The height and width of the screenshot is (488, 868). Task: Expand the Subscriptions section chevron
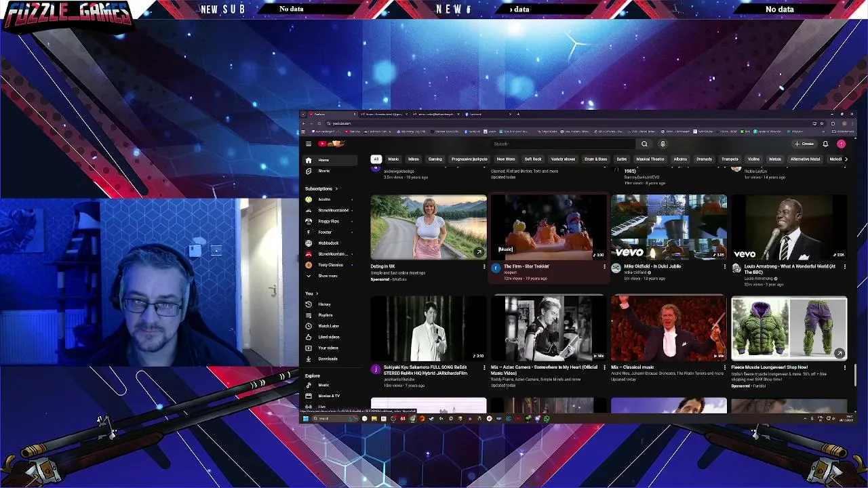pyautogui.click(x=336, y=189)
